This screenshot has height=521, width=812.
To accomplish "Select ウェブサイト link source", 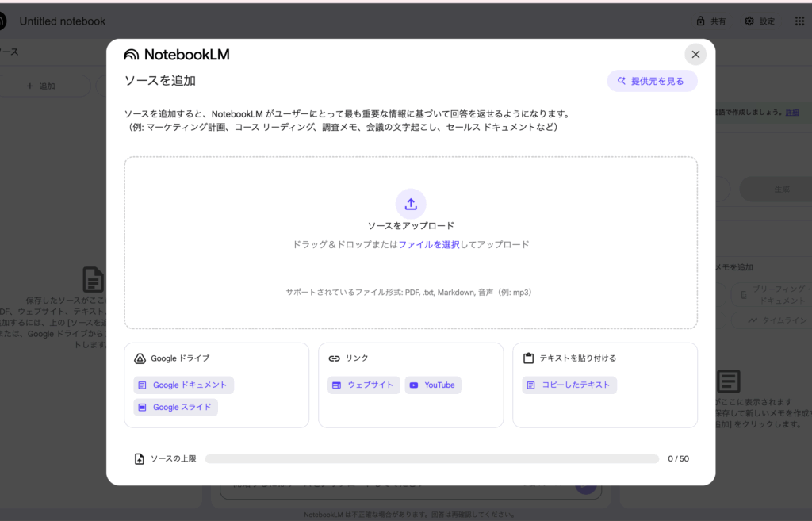I will click(363, 385).
